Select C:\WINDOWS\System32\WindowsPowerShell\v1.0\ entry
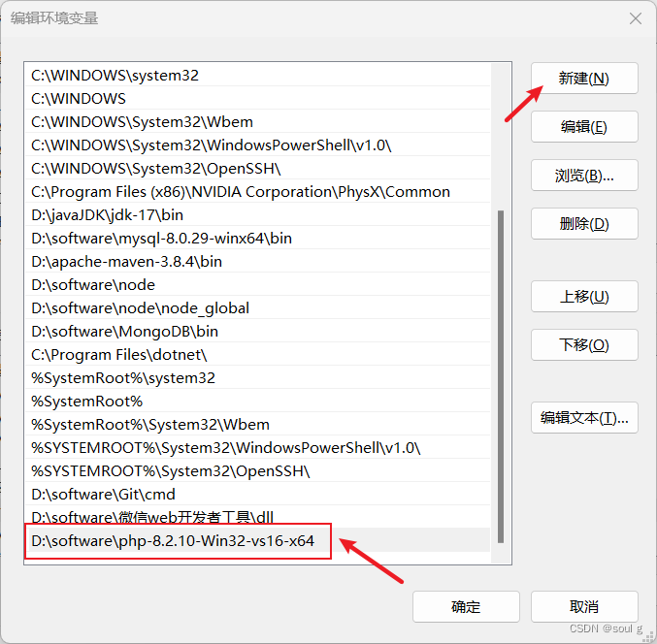657x644 pixels. tap(258, 145)
